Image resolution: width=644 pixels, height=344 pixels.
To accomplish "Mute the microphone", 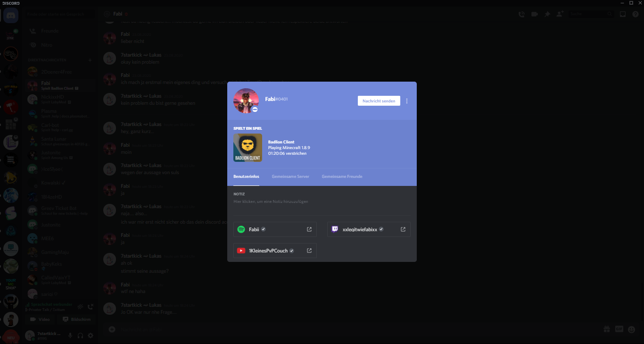I will 70,336.
